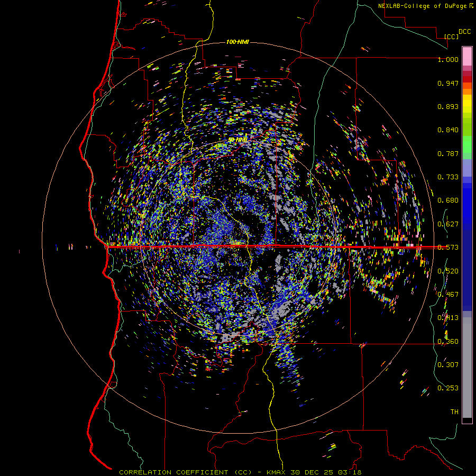Image resolution: width=476 pixels, height=476 pixels.
Task: Click the 50 NMI range ring label
Action: [x=237, y=140]
